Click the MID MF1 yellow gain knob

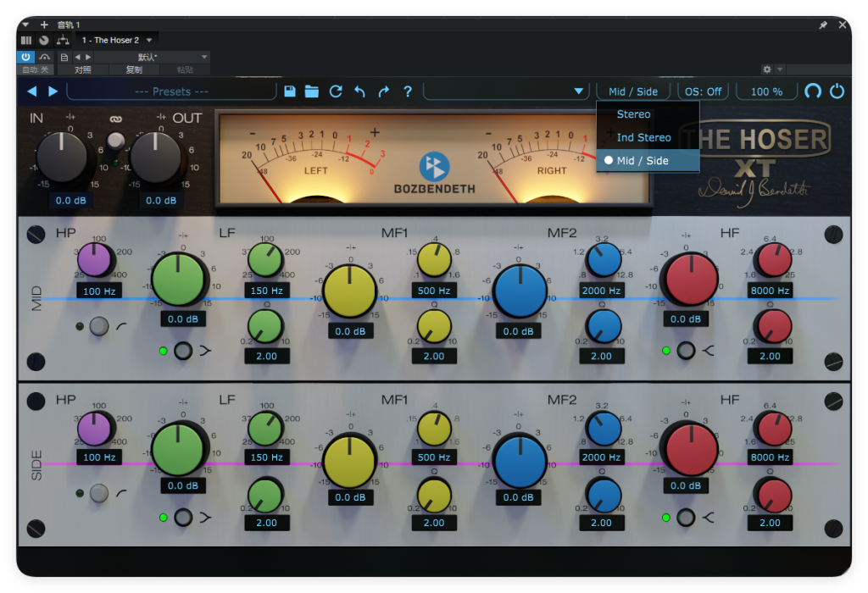coord(350,291)
